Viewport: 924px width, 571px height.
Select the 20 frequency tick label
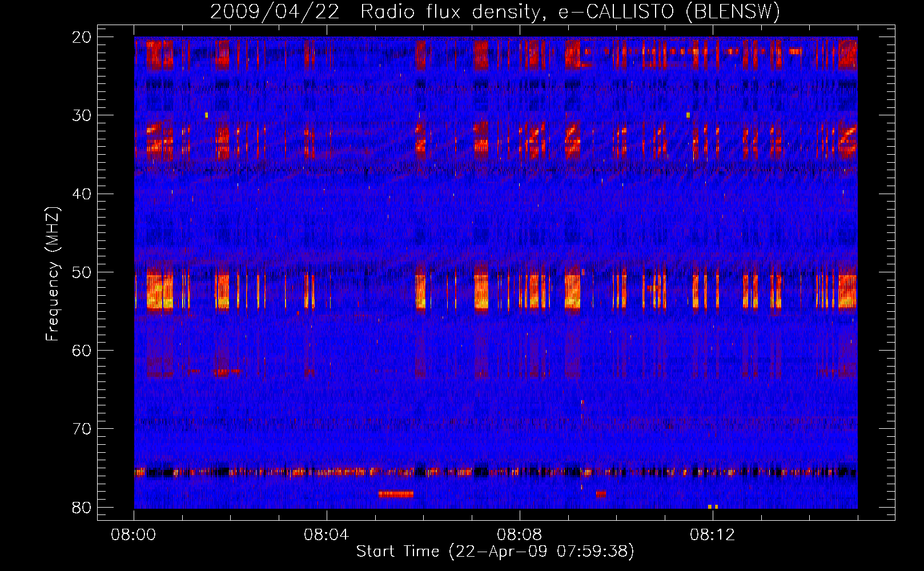[x=82, y=37]
